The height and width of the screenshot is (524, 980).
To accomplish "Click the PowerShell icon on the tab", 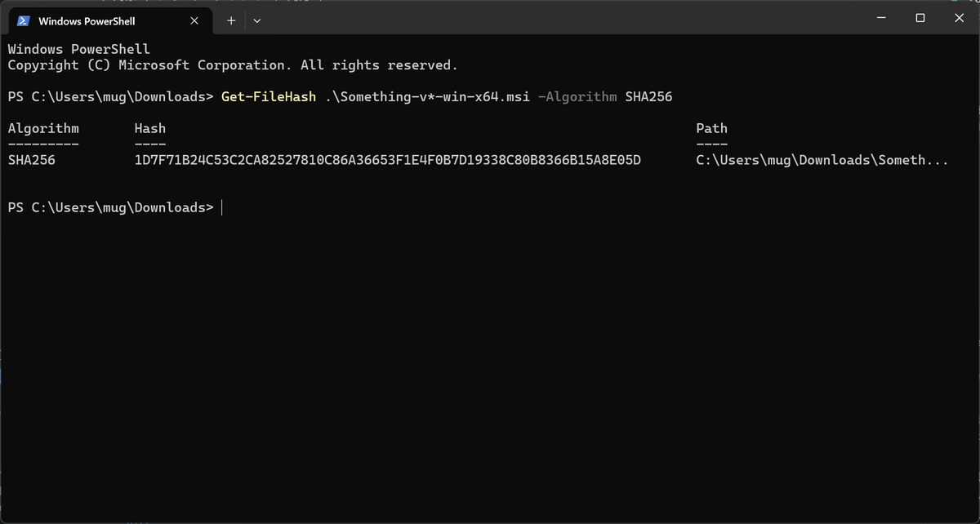I will [24, 21].
